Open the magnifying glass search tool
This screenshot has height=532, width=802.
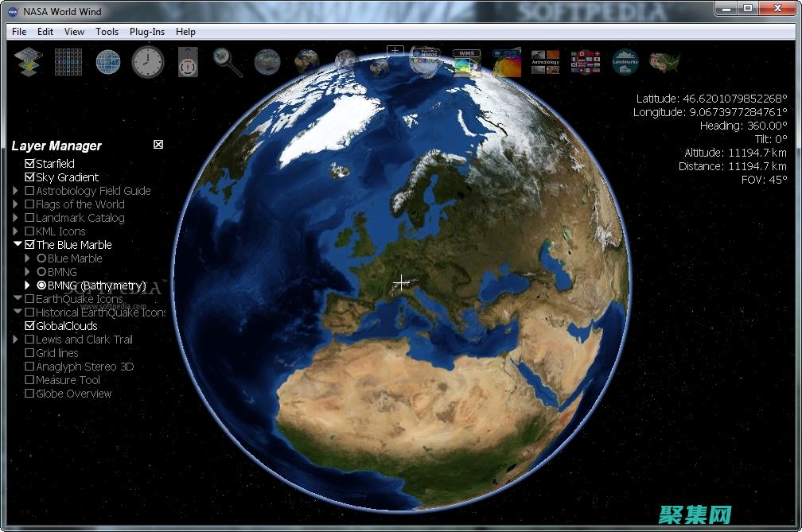228,62
